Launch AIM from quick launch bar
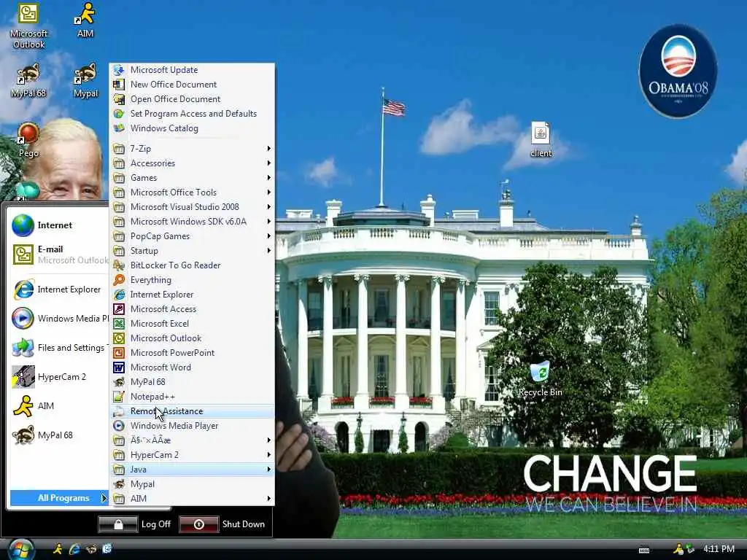The width and height of the screenshot is (747, 560). pos(58,549)
